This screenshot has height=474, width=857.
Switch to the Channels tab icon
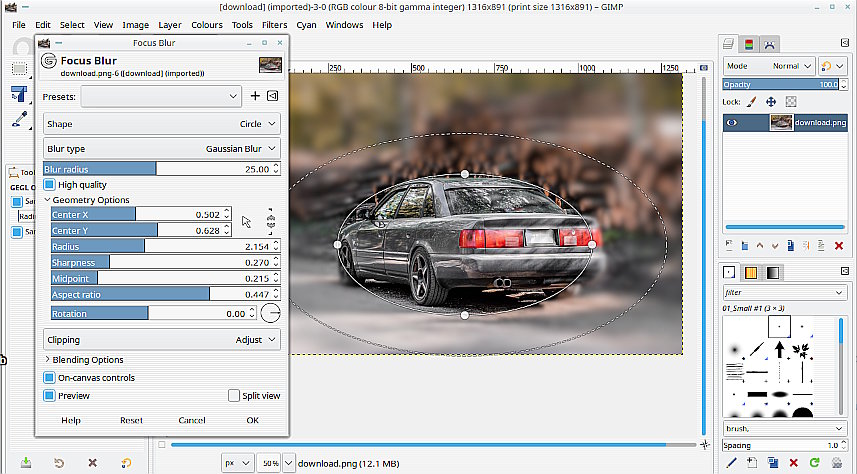(749, 44)
